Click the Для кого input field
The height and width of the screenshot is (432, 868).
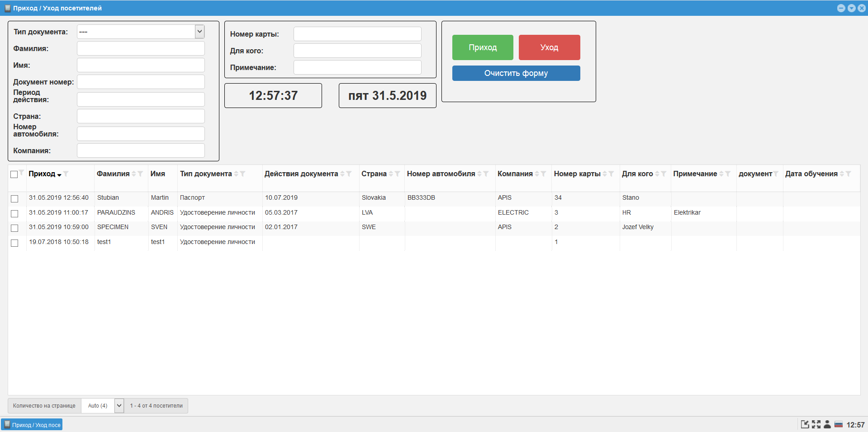[357, 51]
